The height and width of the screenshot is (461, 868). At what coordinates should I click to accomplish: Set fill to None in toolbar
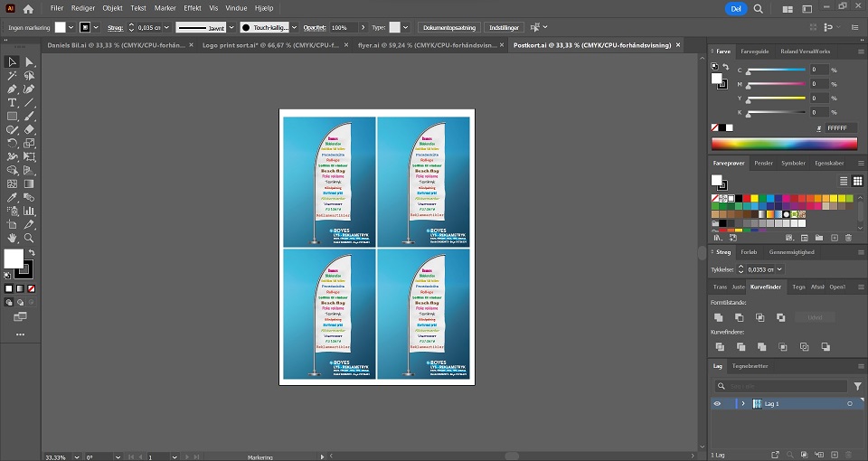point(32,289)
